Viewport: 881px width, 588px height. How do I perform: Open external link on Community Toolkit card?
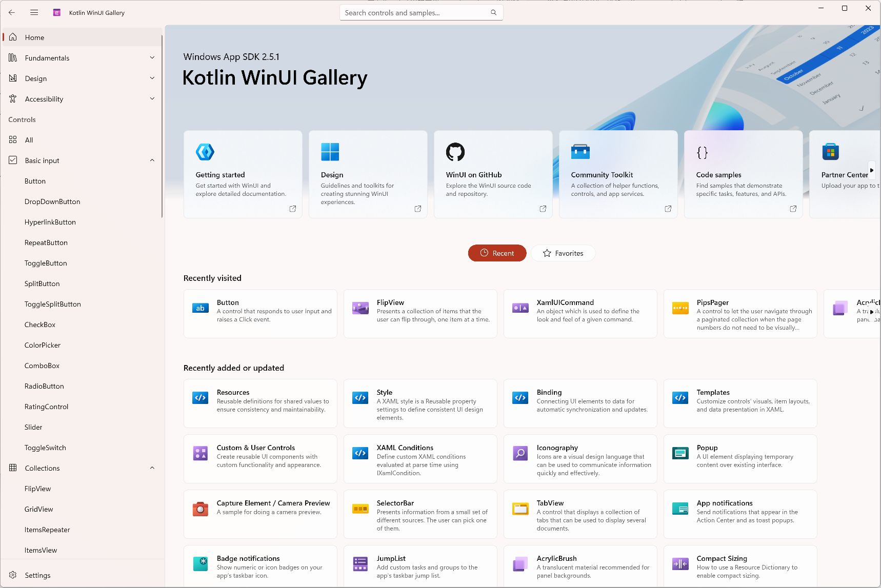668,209
